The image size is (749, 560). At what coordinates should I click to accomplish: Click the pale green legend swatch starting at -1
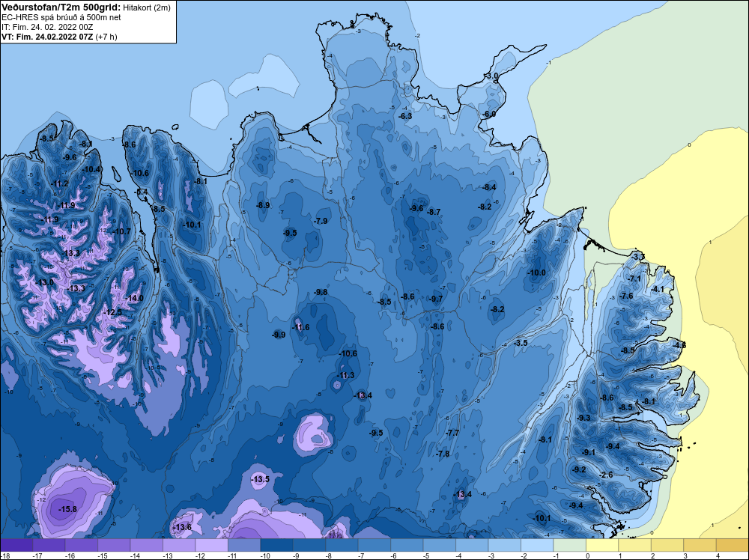click(569, 546)
